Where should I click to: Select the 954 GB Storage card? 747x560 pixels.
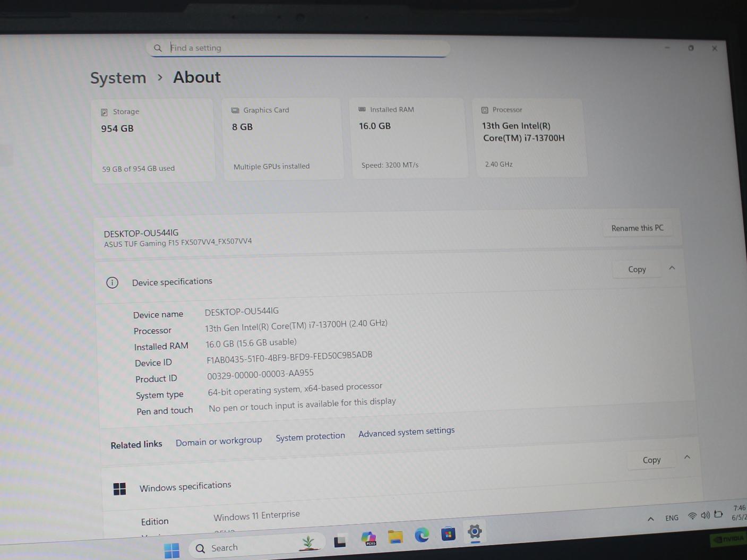[x=153, y=141]
